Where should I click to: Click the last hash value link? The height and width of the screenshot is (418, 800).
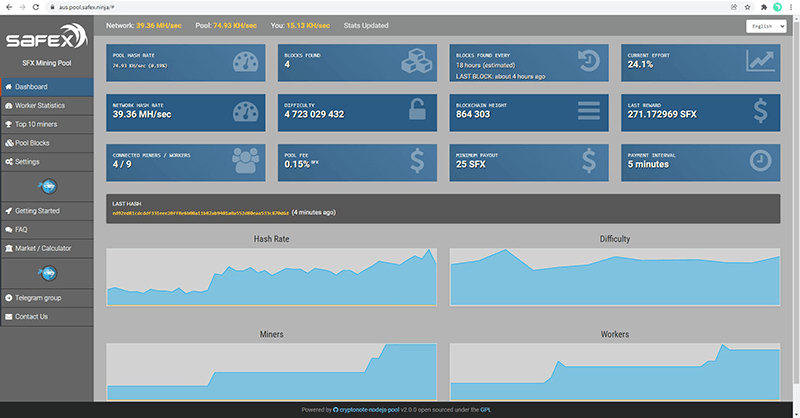(201, 213)
